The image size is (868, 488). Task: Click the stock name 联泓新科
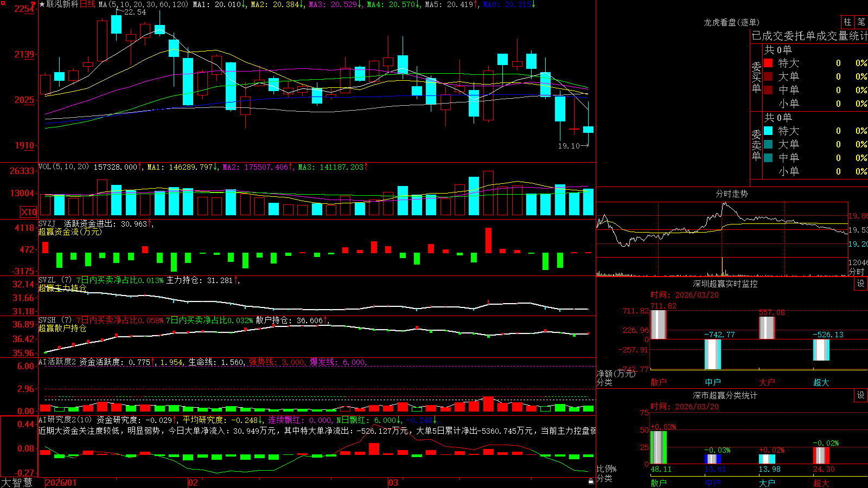(62, 4)
